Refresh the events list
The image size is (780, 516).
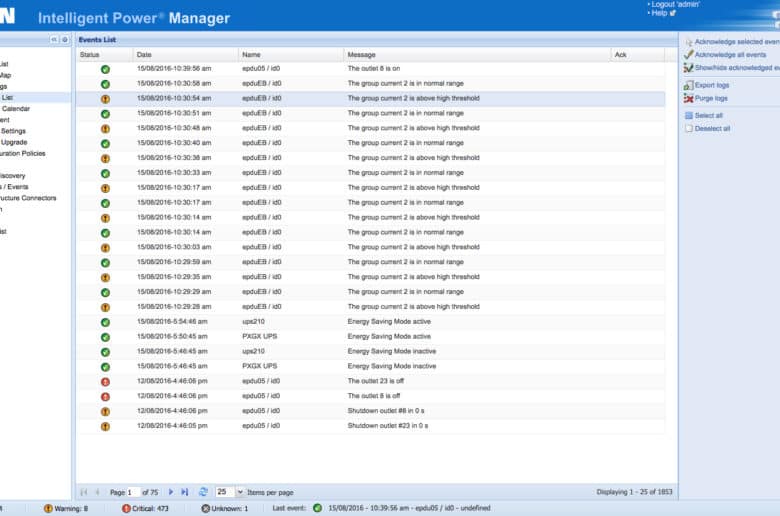pos(203,492)
